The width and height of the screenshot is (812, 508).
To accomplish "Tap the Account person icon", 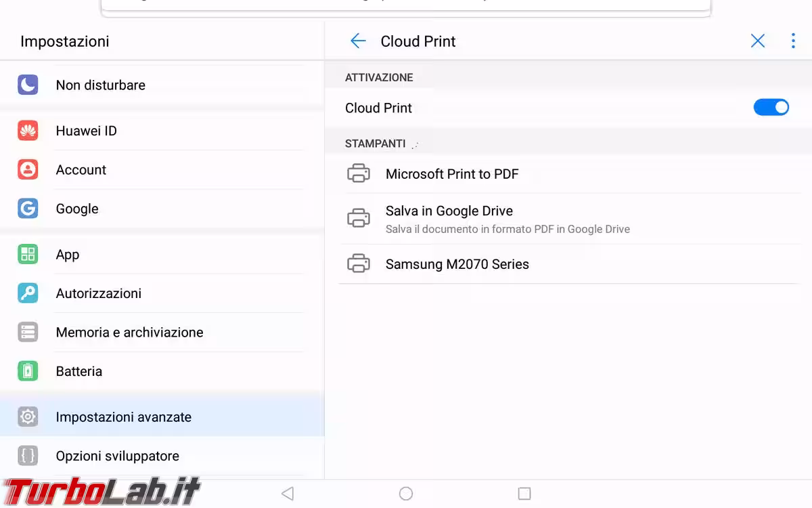I will coord(28,169).
